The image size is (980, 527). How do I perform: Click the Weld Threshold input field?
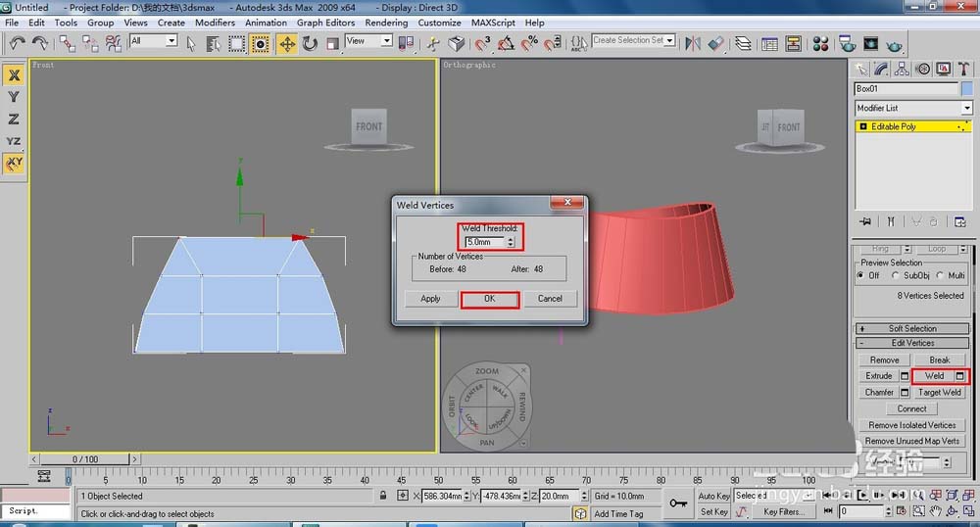point(485,242)
